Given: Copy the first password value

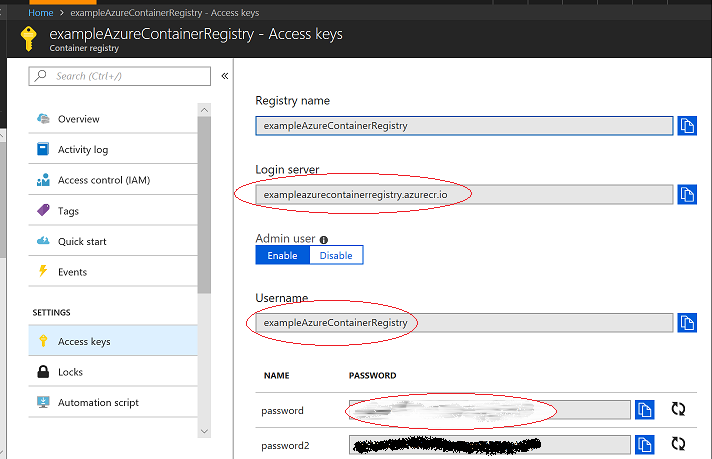Looking at the screenshot, I should coord(644,410).
